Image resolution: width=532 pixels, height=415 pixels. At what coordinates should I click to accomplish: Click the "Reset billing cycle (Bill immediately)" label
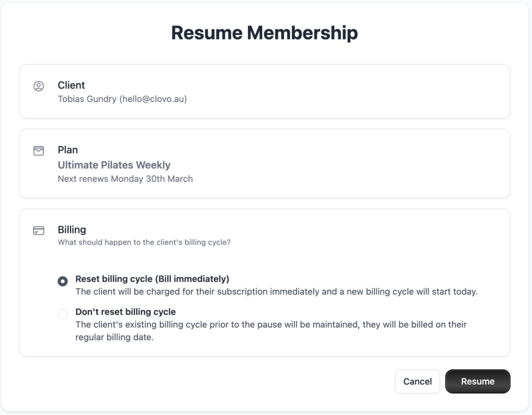pos(152,279)
